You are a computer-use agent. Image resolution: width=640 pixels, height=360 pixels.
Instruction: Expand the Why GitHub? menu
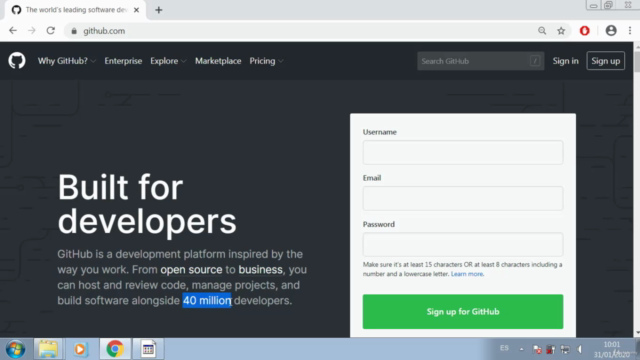[x=67, y=61]
